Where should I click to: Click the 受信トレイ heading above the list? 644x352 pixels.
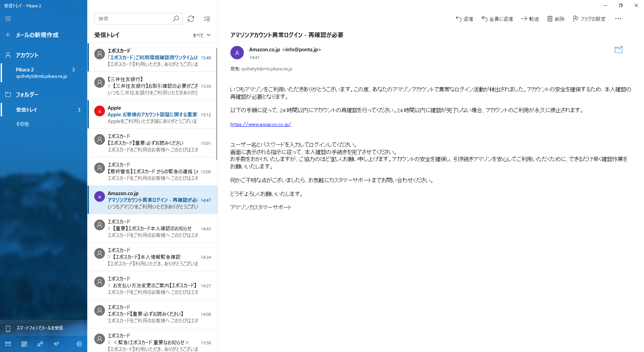pyautogui.click(x=107, y=35)
